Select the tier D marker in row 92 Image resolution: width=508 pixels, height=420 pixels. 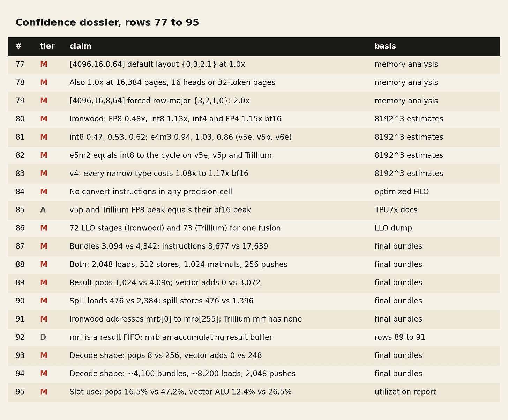click(43, 337)
